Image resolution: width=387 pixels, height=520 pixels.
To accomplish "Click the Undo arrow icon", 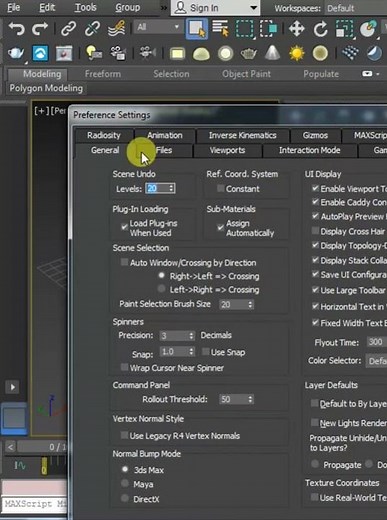I will 16,29.
